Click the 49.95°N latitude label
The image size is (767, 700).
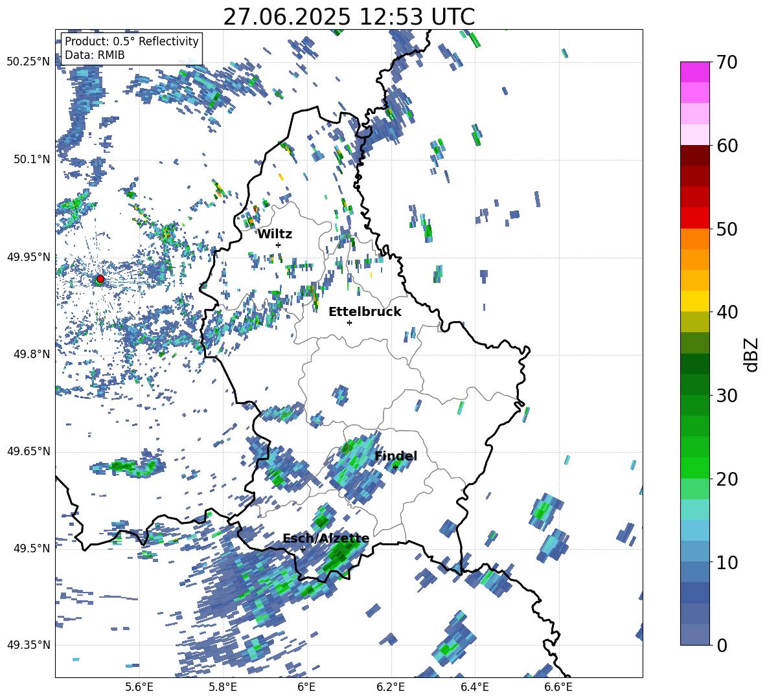[29, 257]
